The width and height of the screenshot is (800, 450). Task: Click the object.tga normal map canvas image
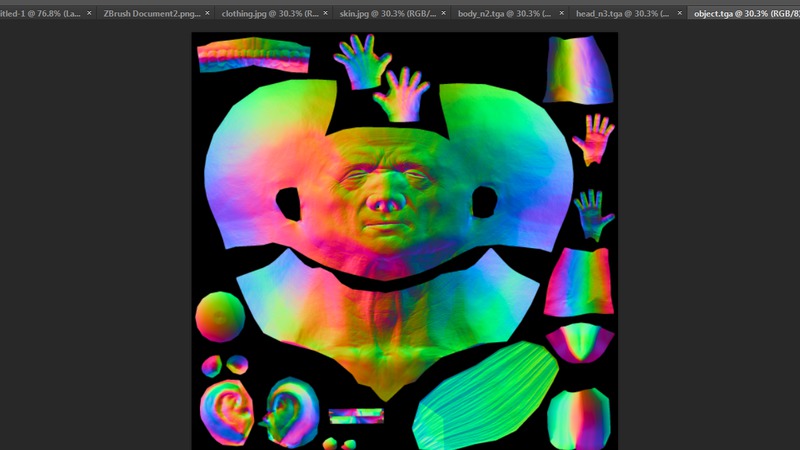(405, 241)
